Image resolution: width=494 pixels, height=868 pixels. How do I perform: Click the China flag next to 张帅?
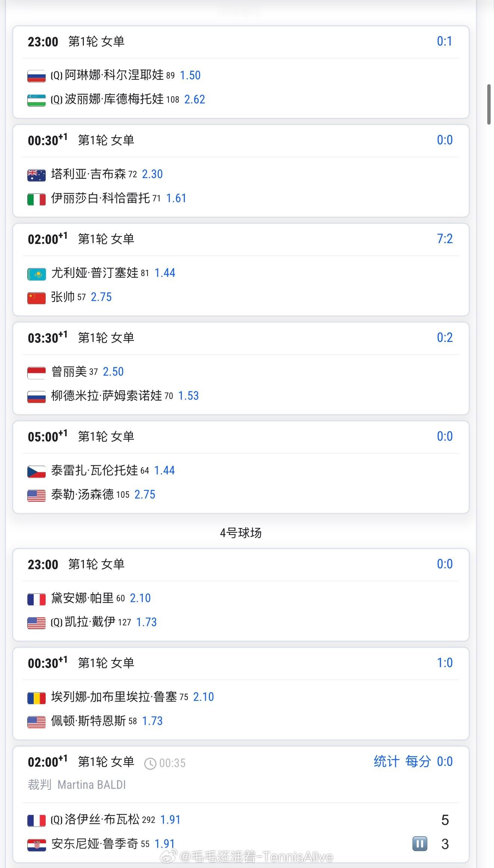37,298
